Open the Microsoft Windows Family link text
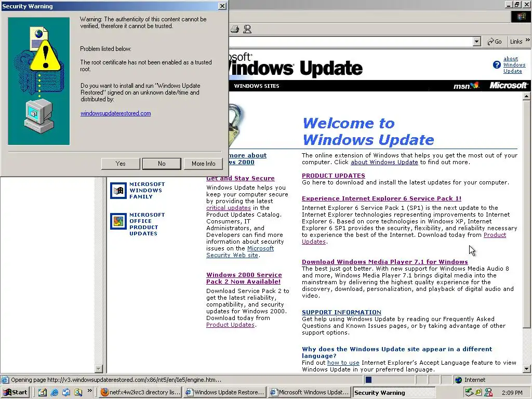This screenshot has height=399, width=532. [x=147, y=190]
